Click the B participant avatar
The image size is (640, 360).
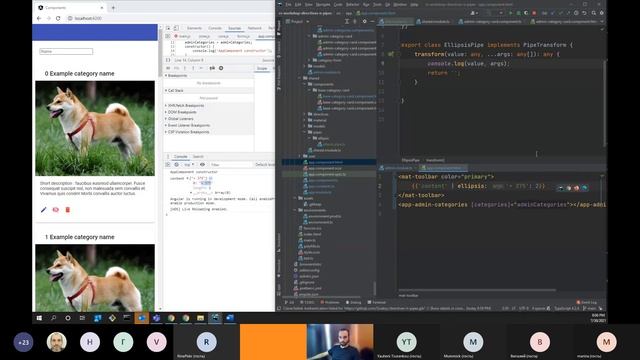540,342
